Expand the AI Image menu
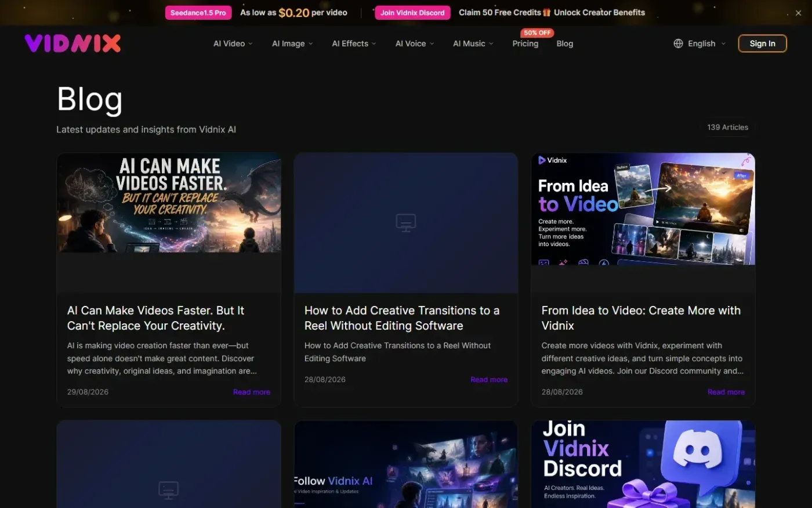This screenshot has width=812, height=508. [x=292, y=44]
